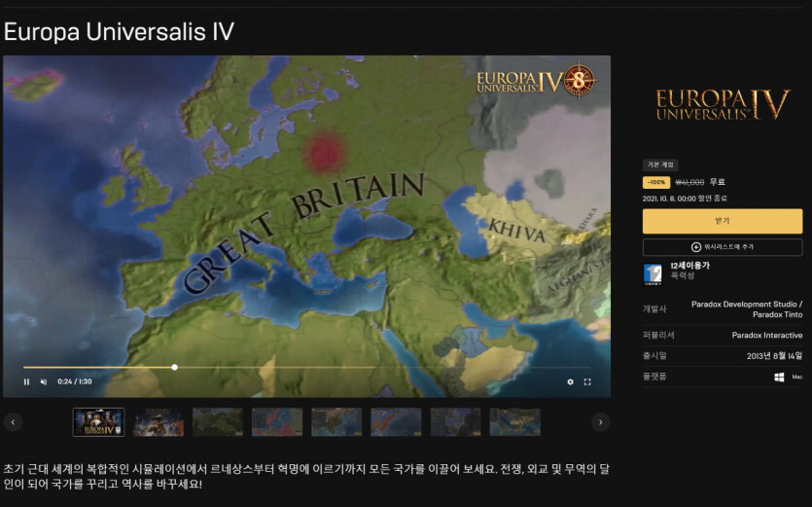Pause the trailer video

[26, 381]
